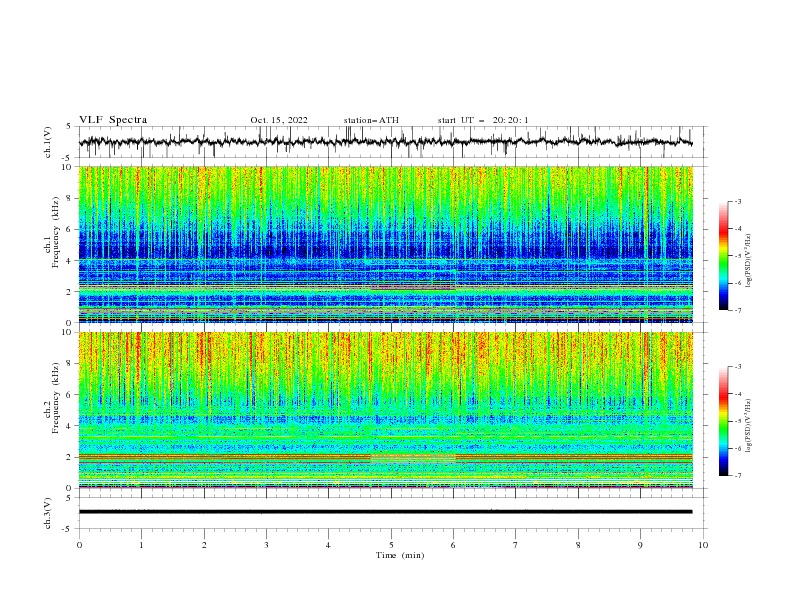Click the "start UT = 20:20:1" header text
Image resolution: width=792 pixels, height=612 pixels.
click(x=483, y=120)
